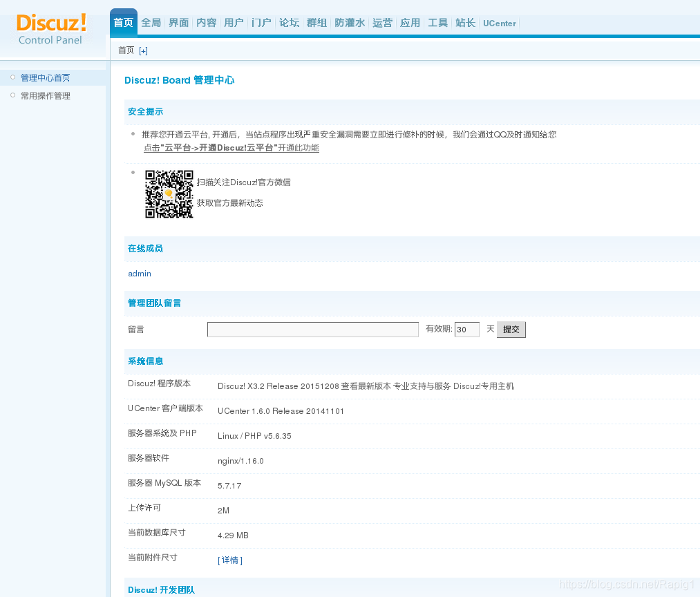Select 管理中心首页 in the sidebar
Screen dimensions: 700x597
[x=46, y=77]
